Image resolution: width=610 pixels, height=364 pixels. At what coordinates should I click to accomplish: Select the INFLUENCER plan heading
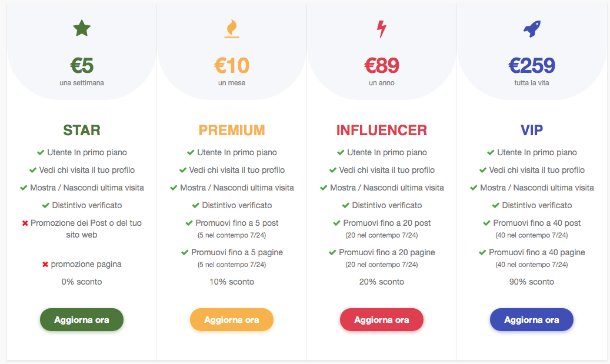pos(382,131)
